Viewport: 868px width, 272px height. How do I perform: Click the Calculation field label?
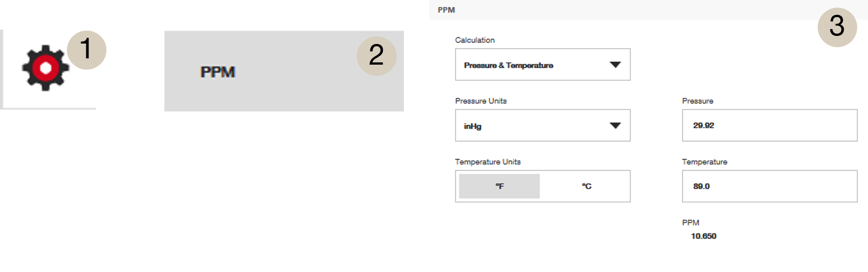(x=474, y=40)
